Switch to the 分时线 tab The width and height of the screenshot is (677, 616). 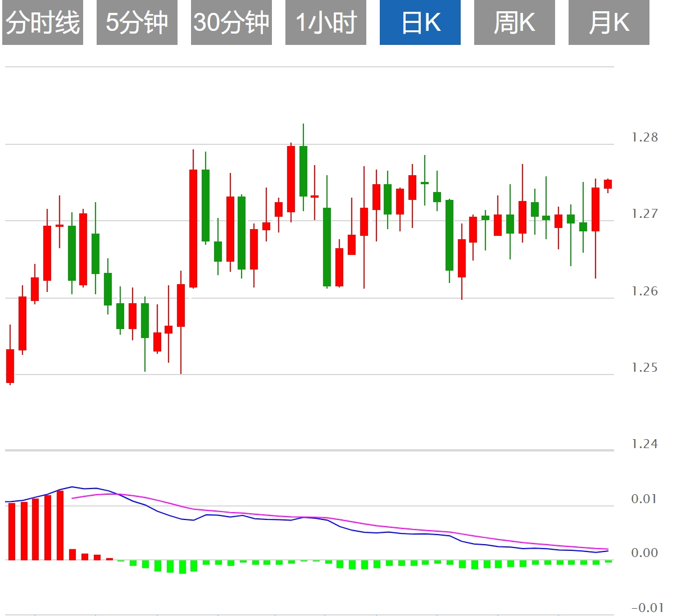pyautogui.click(x=43, y=23)
